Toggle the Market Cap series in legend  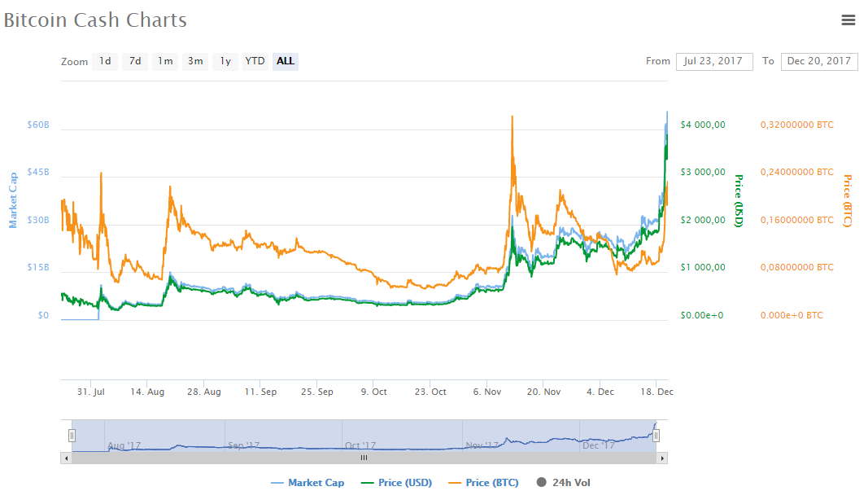click(308, 483)
